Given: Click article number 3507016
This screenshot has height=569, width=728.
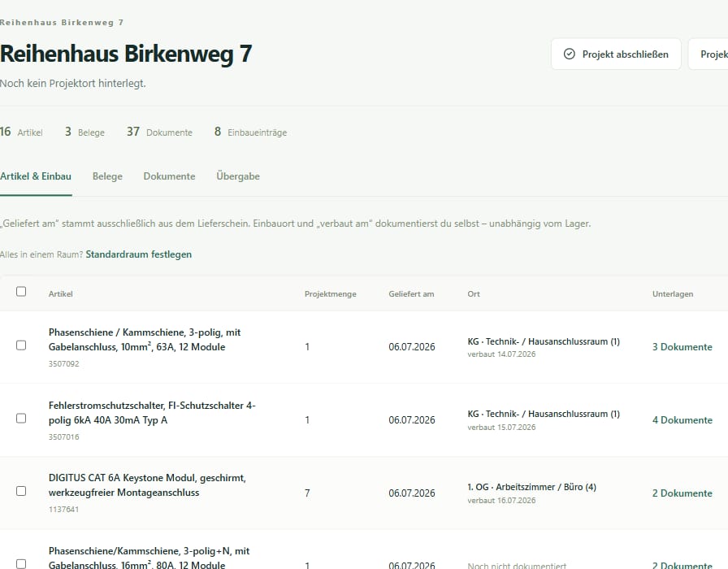Looking at the screenshot, I should coord(63,437).
